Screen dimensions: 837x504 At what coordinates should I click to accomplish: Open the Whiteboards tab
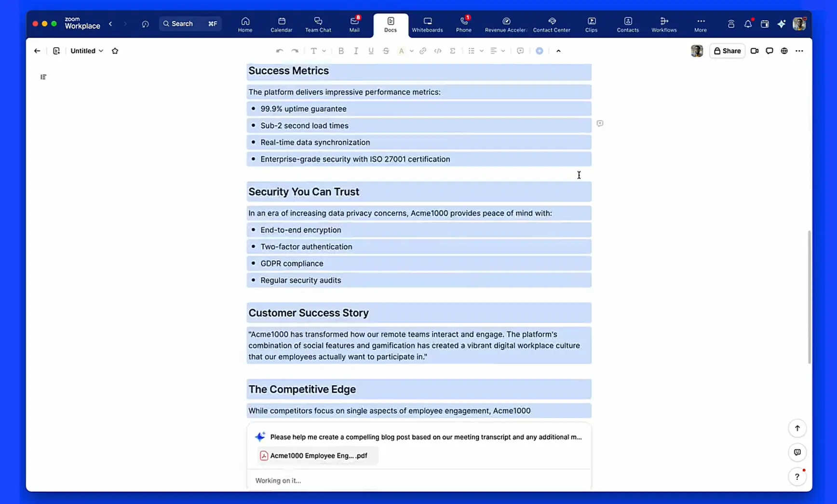pyautogui.click(x=427, y=25)
